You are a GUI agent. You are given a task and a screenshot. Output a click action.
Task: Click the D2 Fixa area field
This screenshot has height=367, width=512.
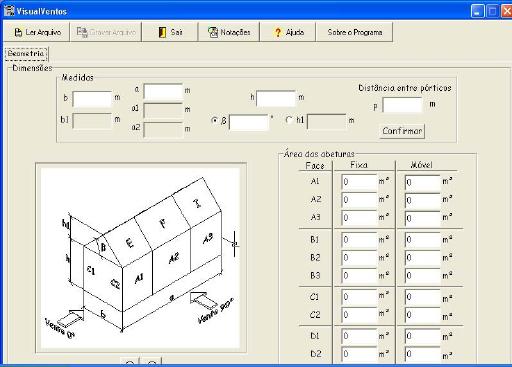[x=359, y=354]
